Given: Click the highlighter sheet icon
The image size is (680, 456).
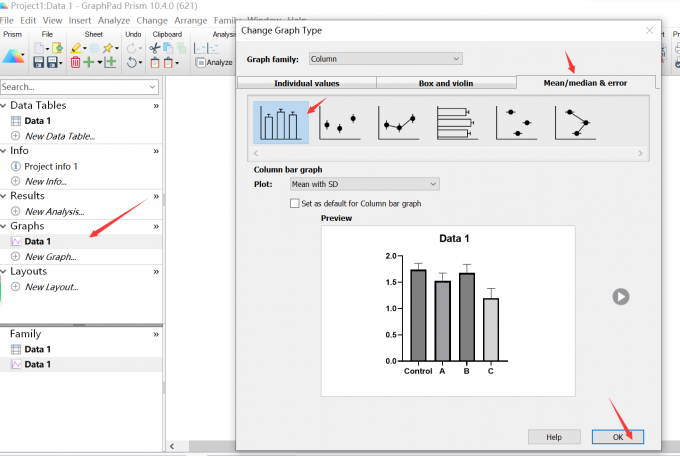Looking at the screenshot, I should tap(77, 47).
